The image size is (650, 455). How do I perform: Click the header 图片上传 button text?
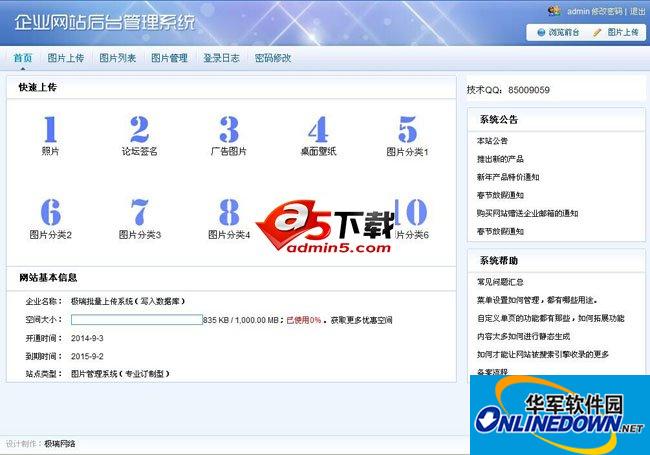coord(623,32)
